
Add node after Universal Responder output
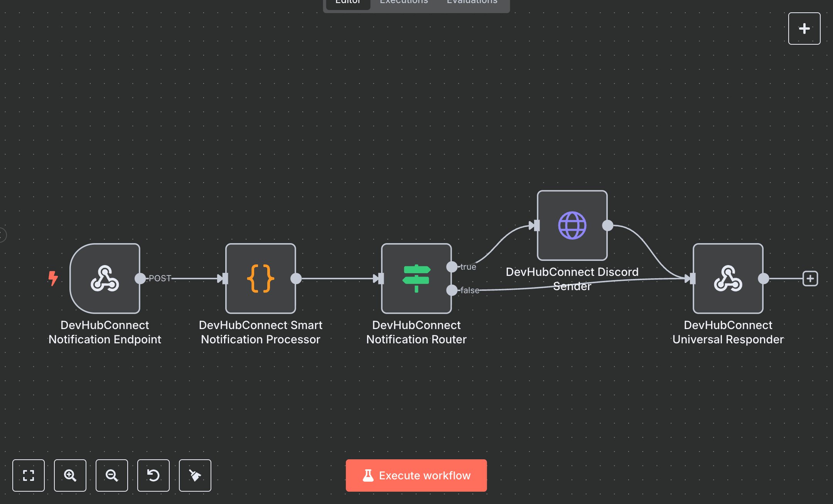(810, 278)
